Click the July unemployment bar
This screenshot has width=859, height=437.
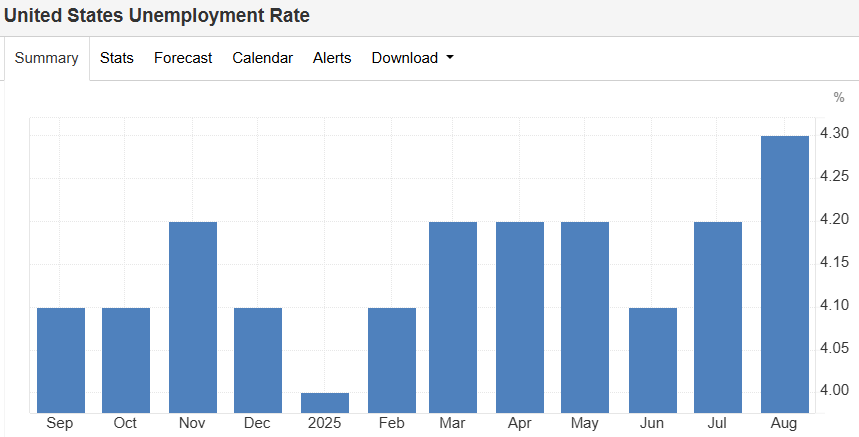coord(718,317)
